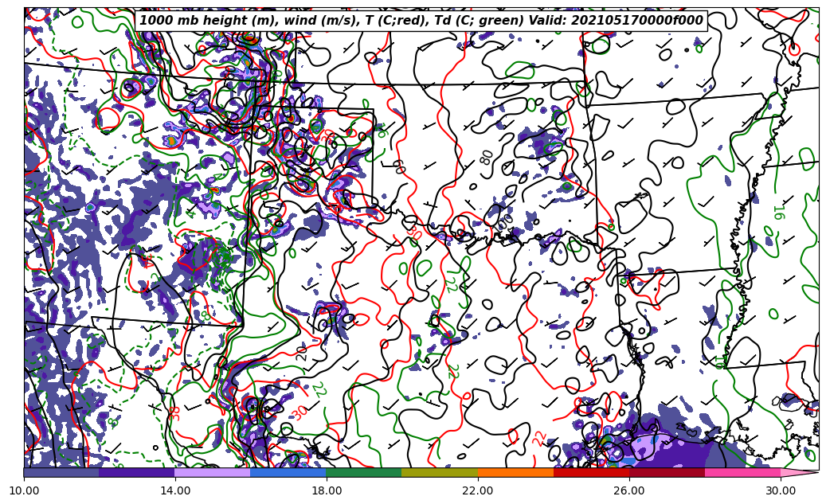The image size is (826, 504).
Task: Select the green 18–20 colorbar segment
Action: coord(364,472)
